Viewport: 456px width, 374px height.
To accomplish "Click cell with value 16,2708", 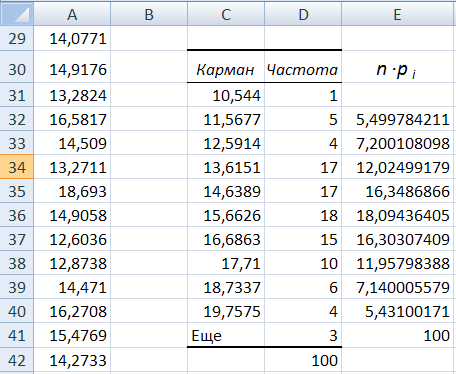I will [72, 311].
